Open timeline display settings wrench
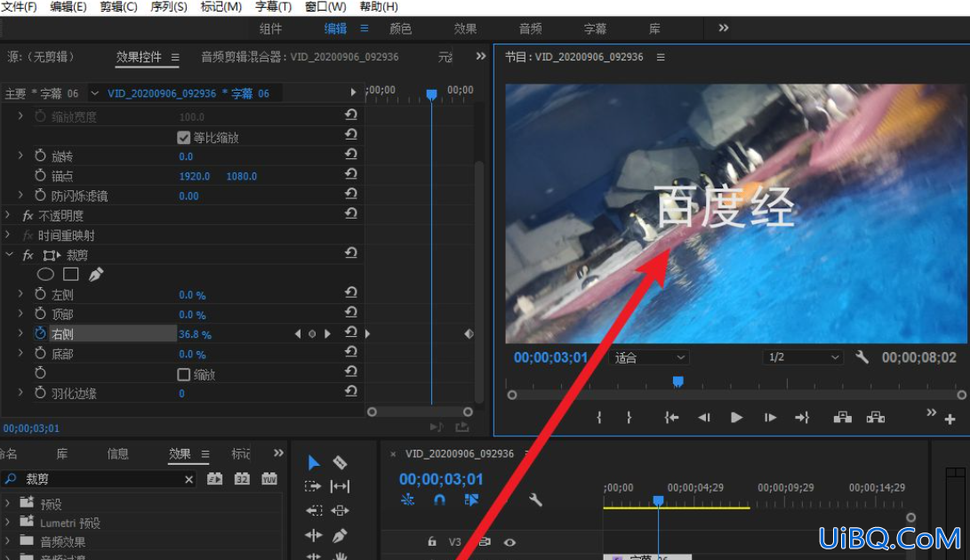 [x=536, y=500]
